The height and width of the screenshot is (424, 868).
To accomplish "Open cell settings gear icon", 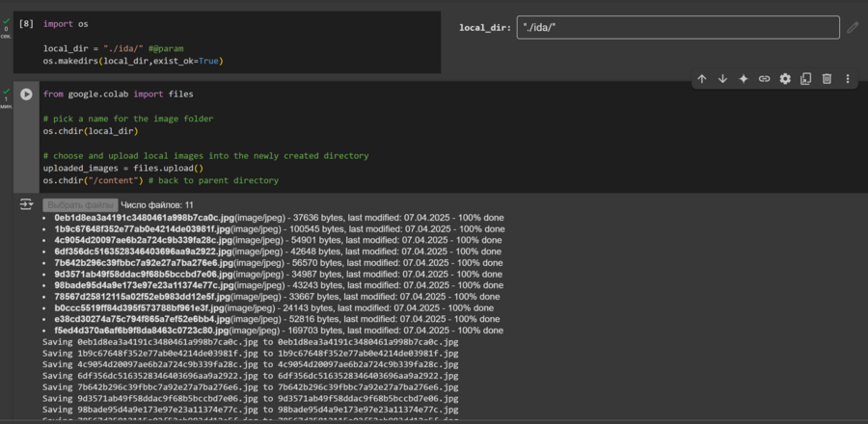I will pos(785,79).
